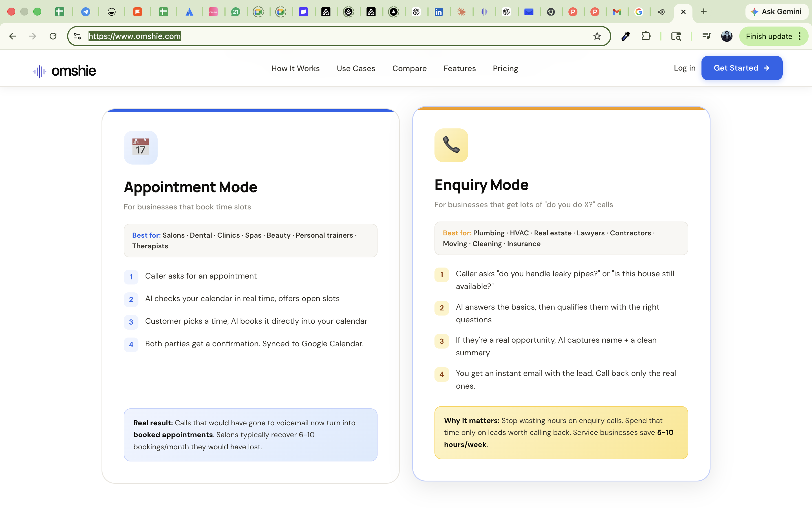Screen dimensions: 812x508
Task: Click "Best for: Plumbing" info box
Action: (561, 238)
